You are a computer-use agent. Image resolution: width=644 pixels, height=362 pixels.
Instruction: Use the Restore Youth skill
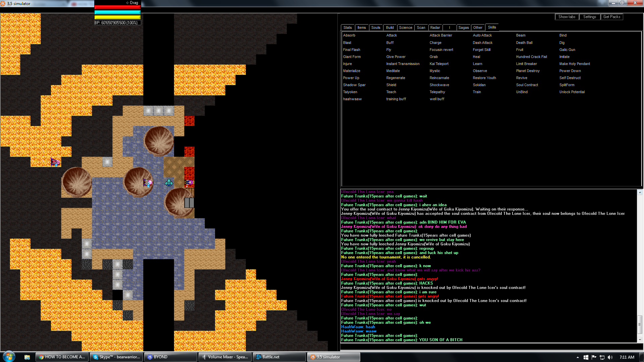click(x=484, y=78)
